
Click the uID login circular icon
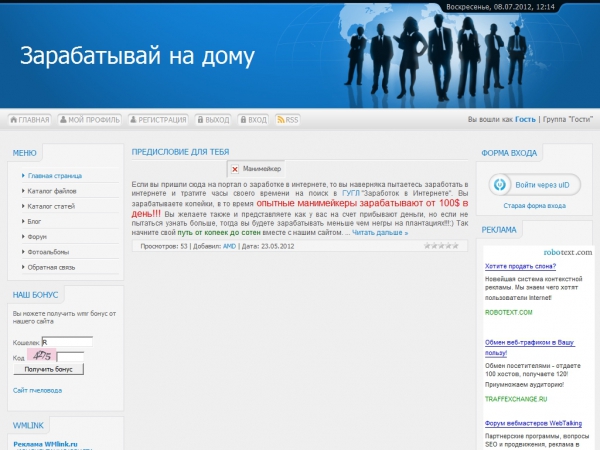[501, 185]
